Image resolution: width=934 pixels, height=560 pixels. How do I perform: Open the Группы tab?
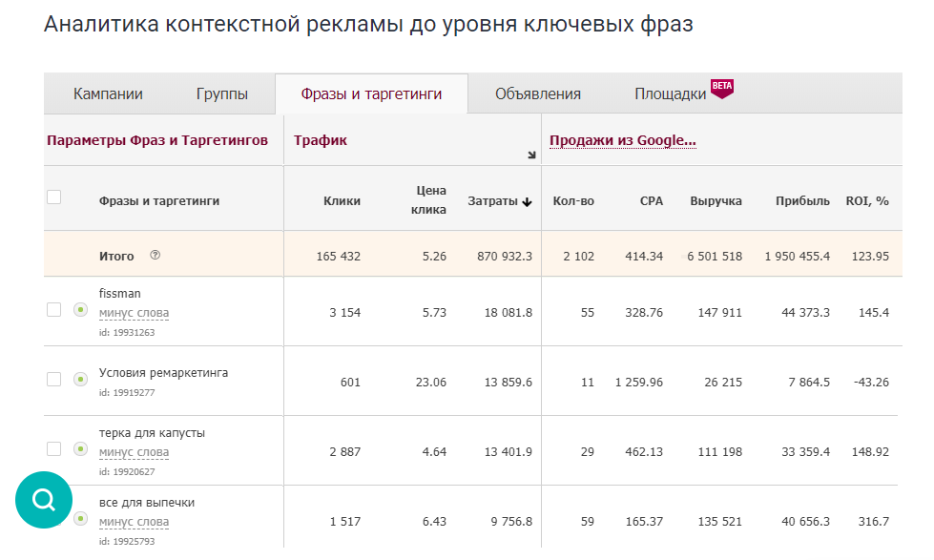223,93
